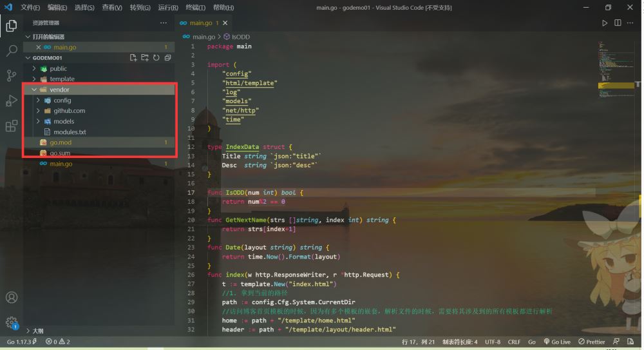The width and height of the screenshot is (644, 350).
Task: Click the Go 1.17.3 version status item
Action: click(x=22, y=342)
